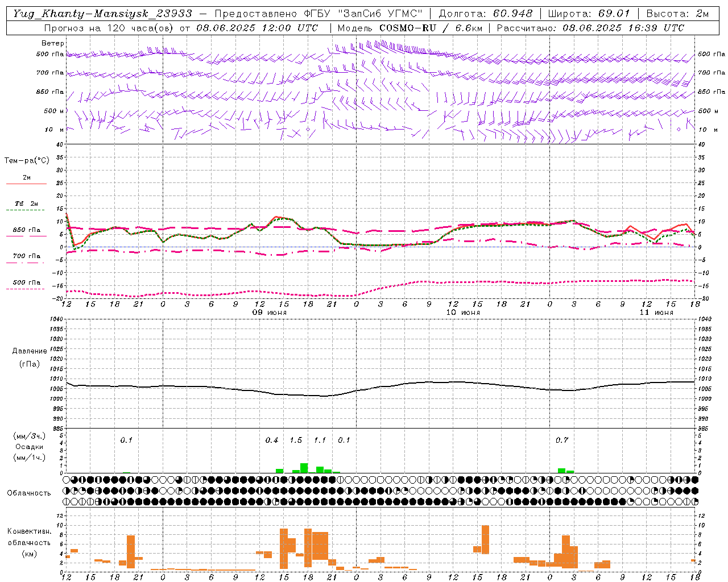The height and width of the screenshot is (582, 728).
Task: Click the '11 июня' date label
Action: (x=656, y=313)
